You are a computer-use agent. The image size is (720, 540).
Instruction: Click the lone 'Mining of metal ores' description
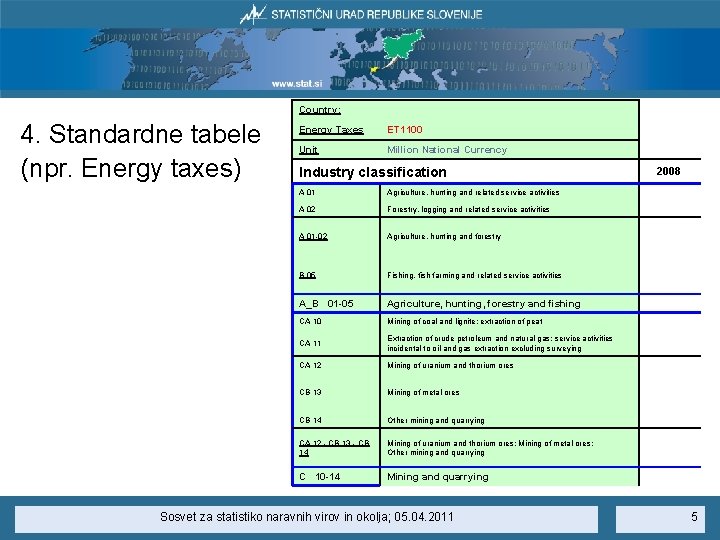423,393
